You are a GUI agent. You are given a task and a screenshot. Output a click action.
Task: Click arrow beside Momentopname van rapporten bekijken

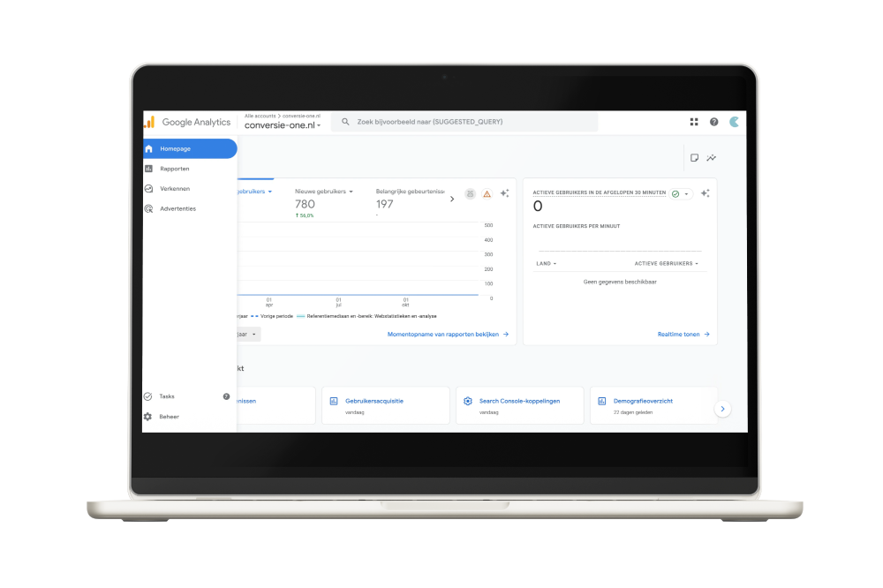pos(506,334)
